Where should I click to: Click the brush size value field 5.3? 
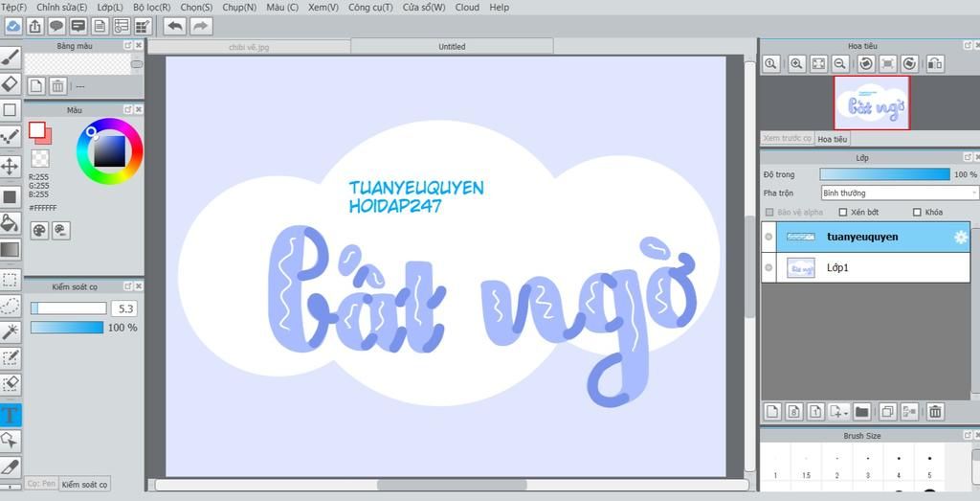[x=123, y=308]
